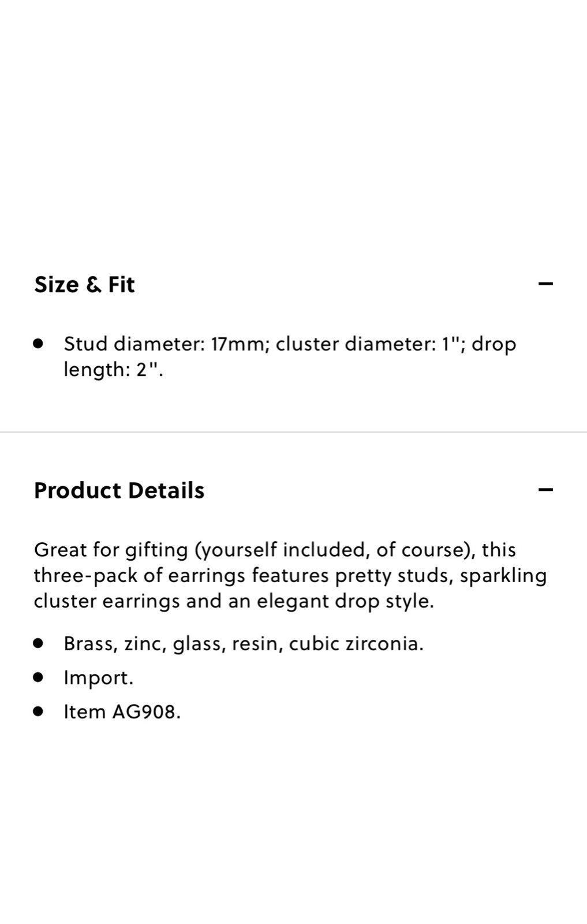
Task: Collapse Product Details with minus icon
Action: point(545,490)
